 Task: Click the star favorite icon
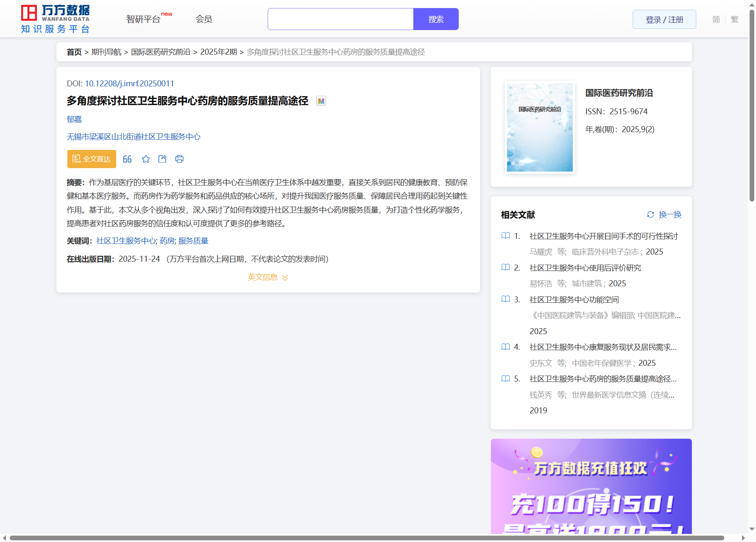(x=146, y=159)
